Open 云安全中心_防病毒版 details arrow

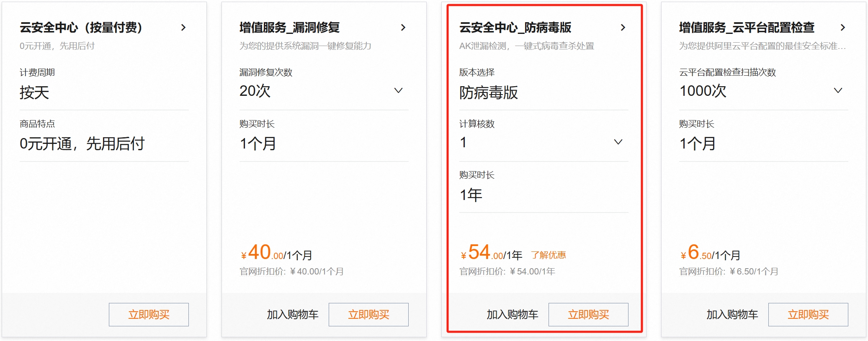623,28
